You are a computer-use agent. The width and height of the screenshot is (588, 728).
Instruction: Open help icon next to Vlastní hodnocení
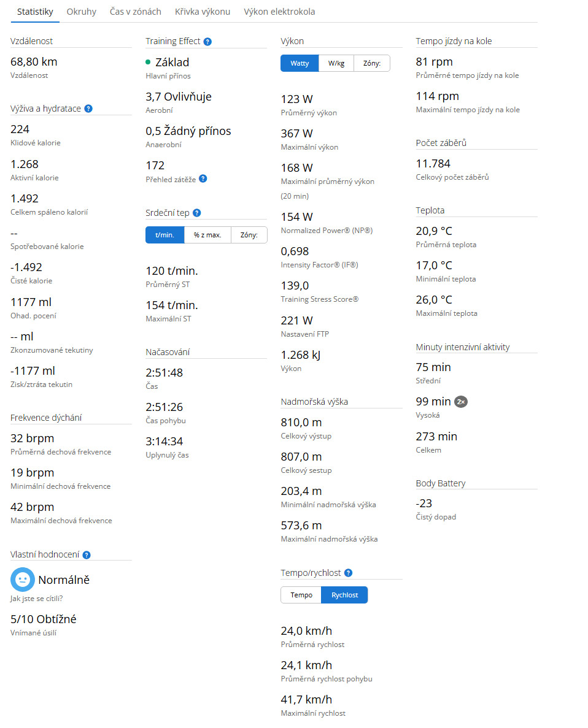(x=87, y=555)
